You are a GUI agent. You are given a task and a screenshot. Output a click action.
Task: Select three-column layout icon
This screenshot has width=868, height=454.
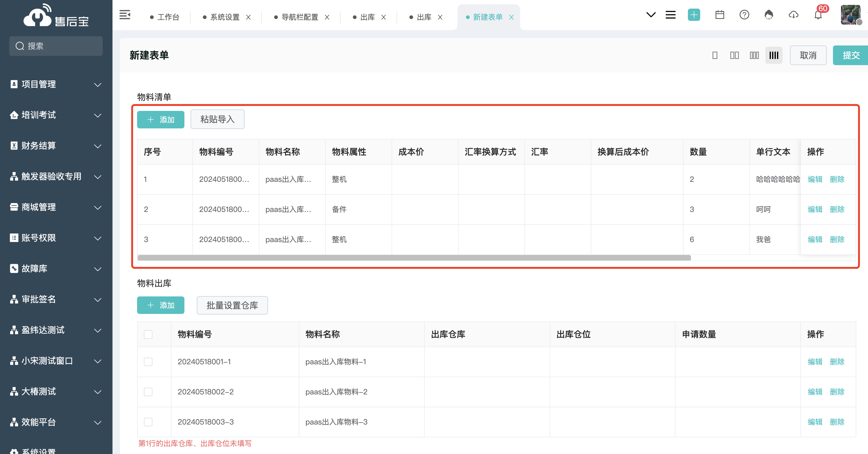pyautogui.click(x=754, y=55)
